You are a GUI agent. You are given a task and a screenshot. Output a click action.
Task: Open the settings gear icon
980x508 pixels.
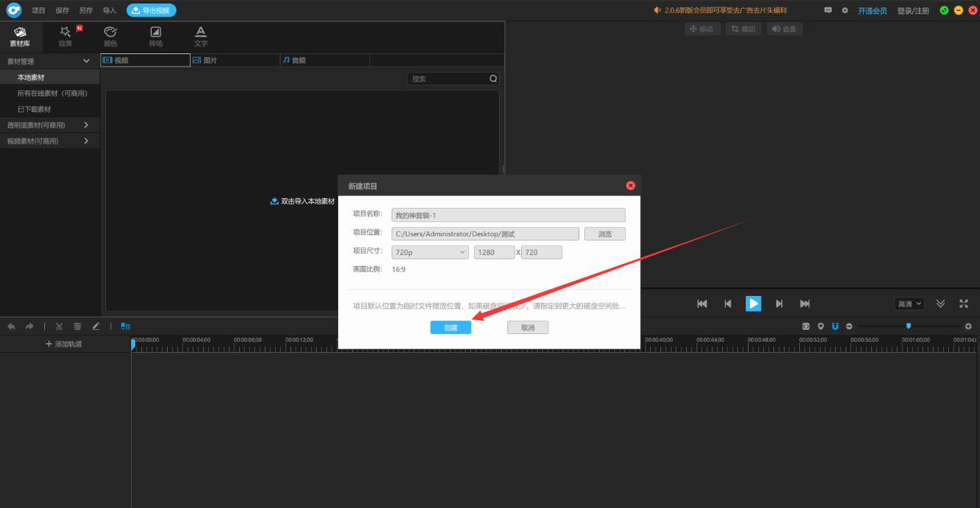coord(845,10)
